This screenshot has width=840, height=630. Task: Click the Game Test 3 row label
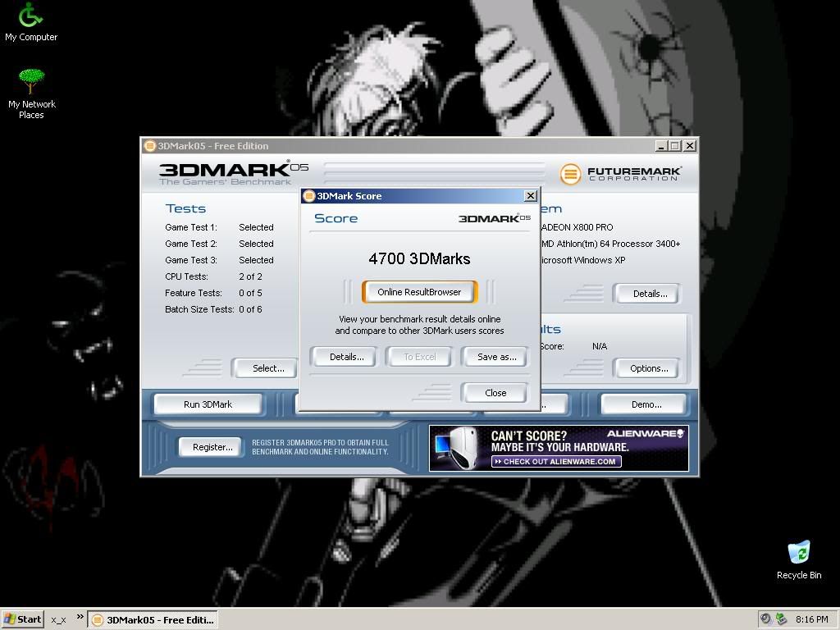click(190, 260)
